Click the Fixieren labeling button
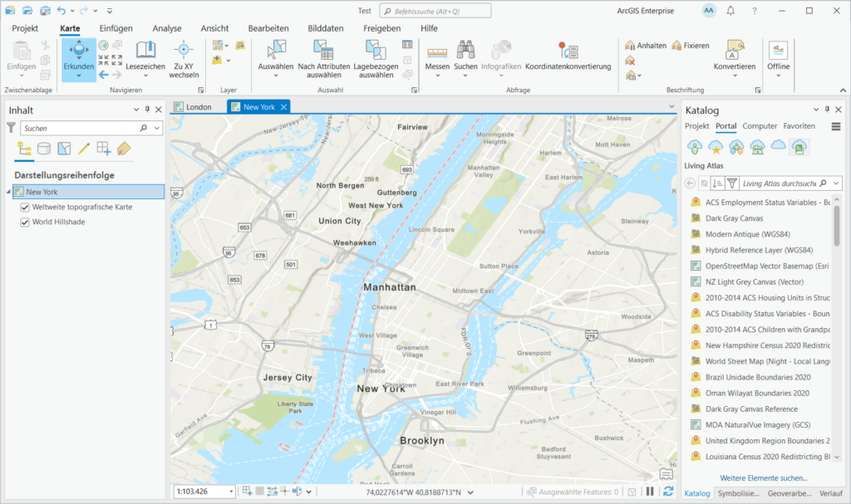This screenshot has width=851, height=504. (x=691, y=46)
